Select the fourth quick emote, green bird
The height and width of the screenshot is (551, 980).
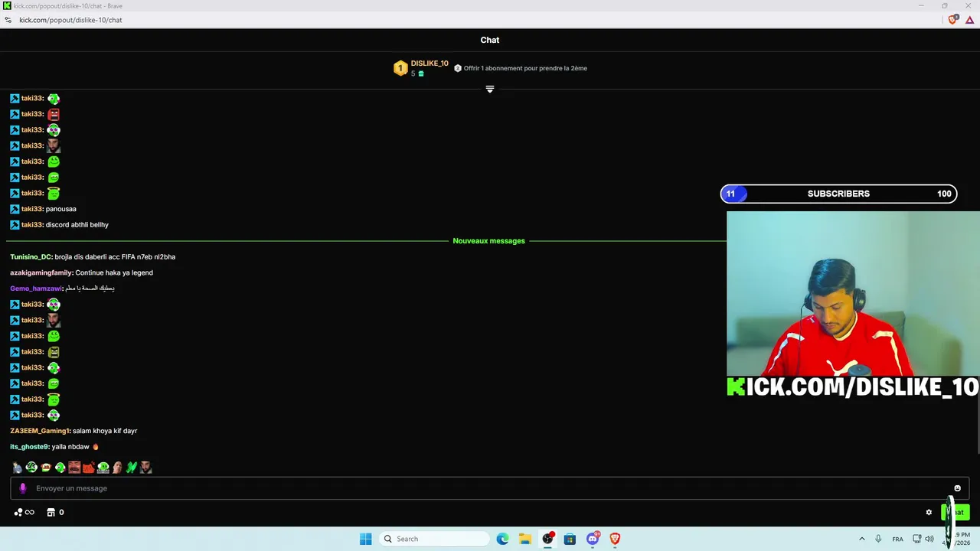[x=60, y=468]
